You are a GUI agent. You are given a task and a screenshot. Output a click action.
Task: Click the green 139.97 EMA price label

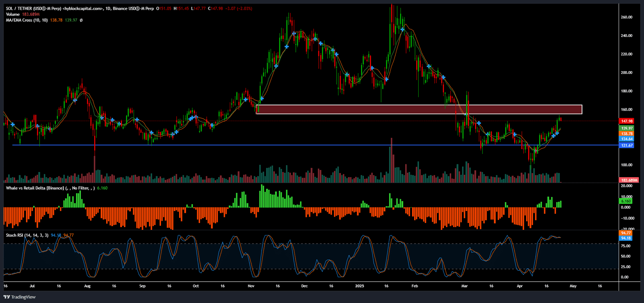[627, 128]
